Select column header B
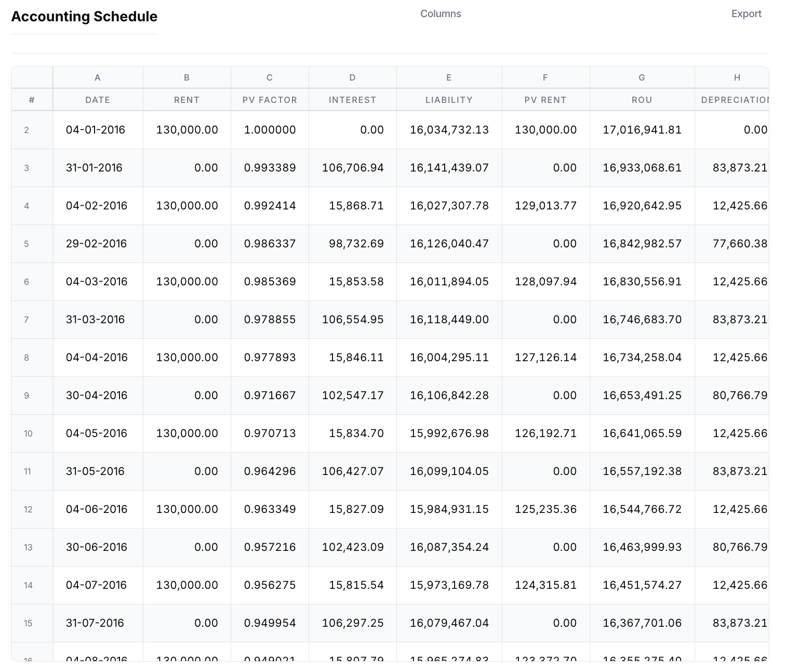 [x=186, y=77]
